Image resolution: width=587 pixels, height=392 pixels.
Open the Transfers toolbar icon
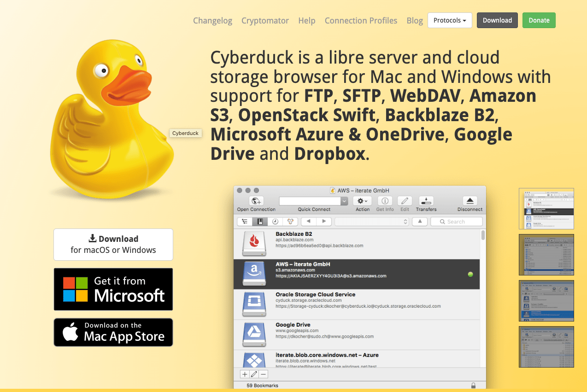(x=426, y=201)
